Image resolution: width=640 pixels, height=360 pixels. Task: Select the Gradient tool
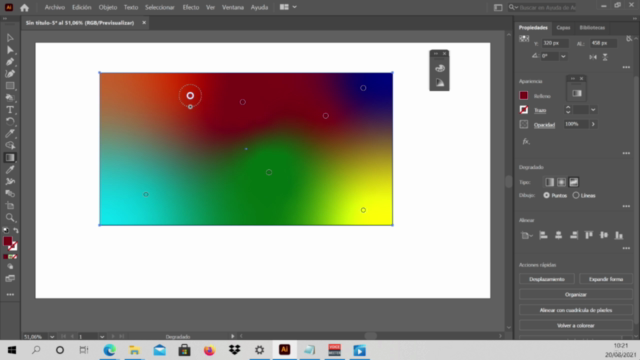[x=10, y=158]
